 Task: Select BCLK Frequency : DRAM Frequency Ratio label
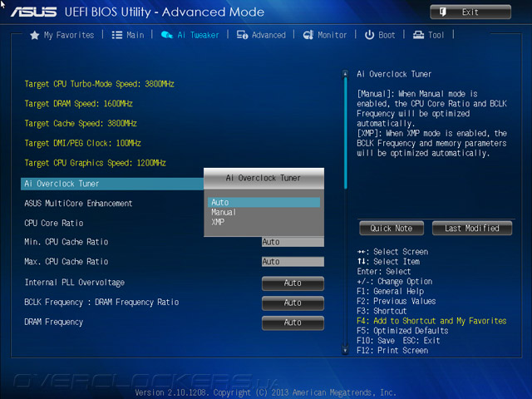point(101,302)
